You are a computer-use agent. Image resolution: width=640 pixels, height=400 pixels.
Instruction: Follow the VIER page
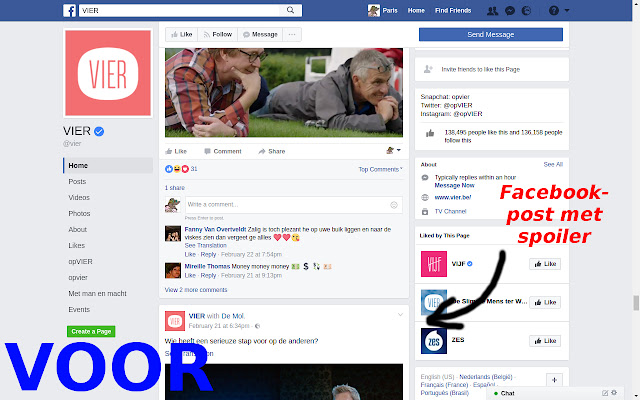[218, 35]
